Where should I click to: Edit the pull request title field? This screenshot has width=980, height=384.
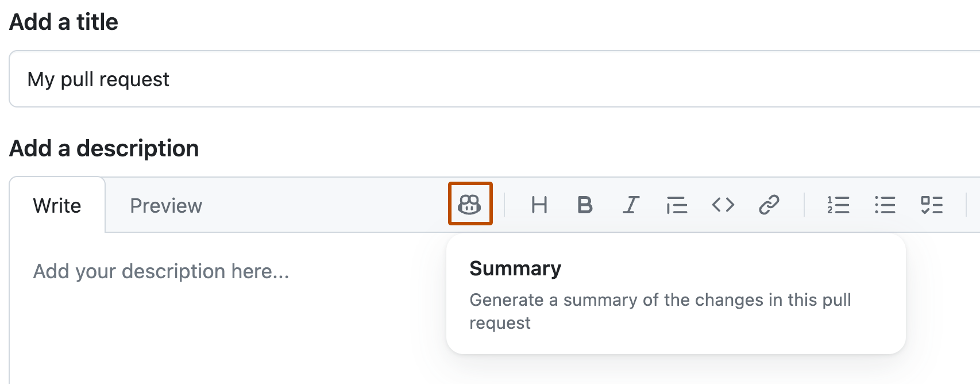pos(287,79)
